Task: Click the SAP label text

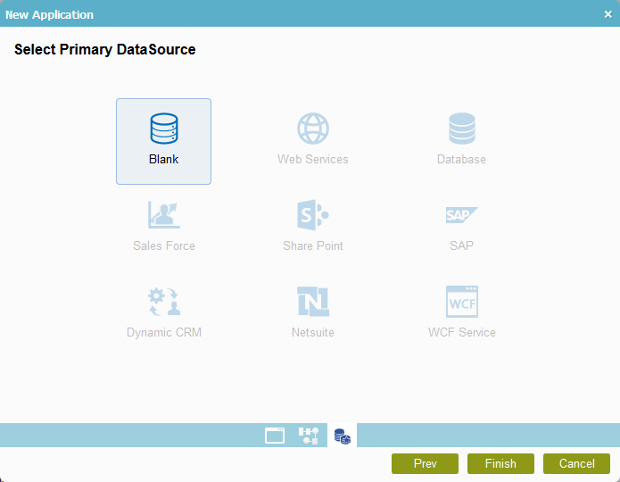Action: 461,246
